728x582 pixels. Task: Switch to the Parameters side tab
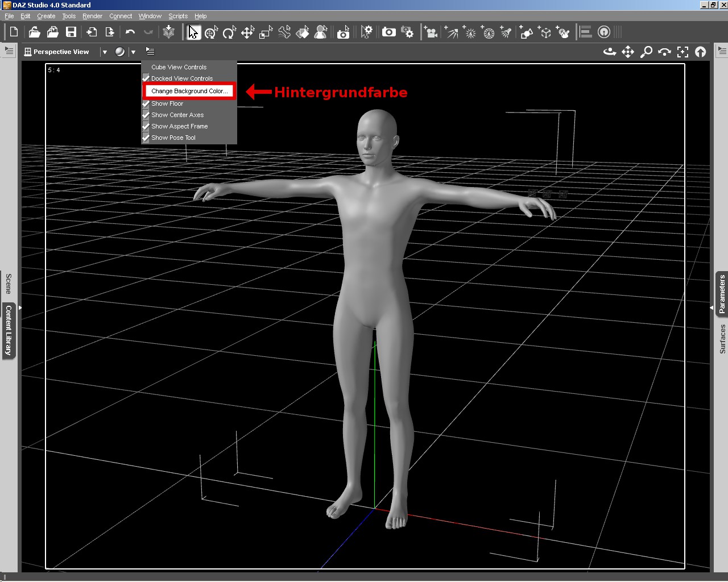722,294
